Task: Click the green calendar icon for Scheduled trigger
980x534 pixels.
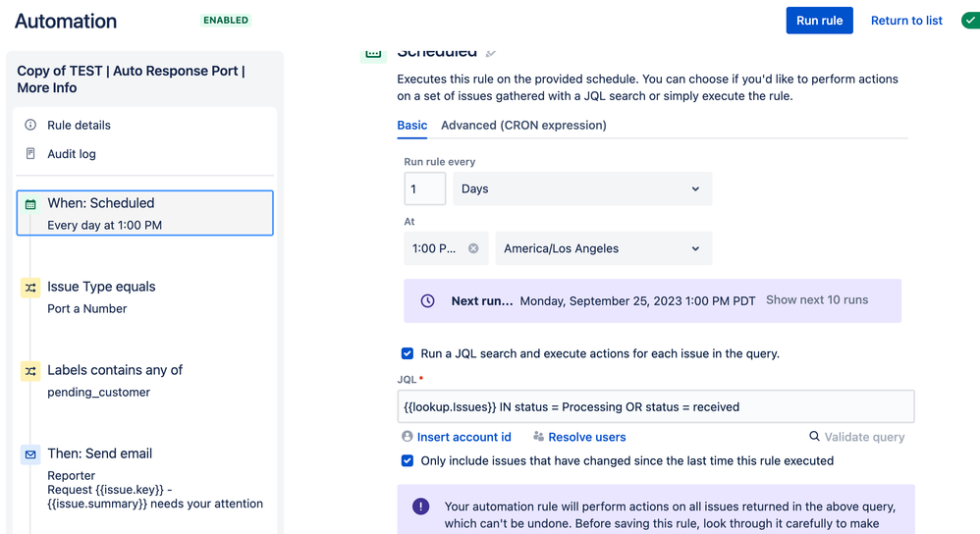Action: click(x=30, y=204)
